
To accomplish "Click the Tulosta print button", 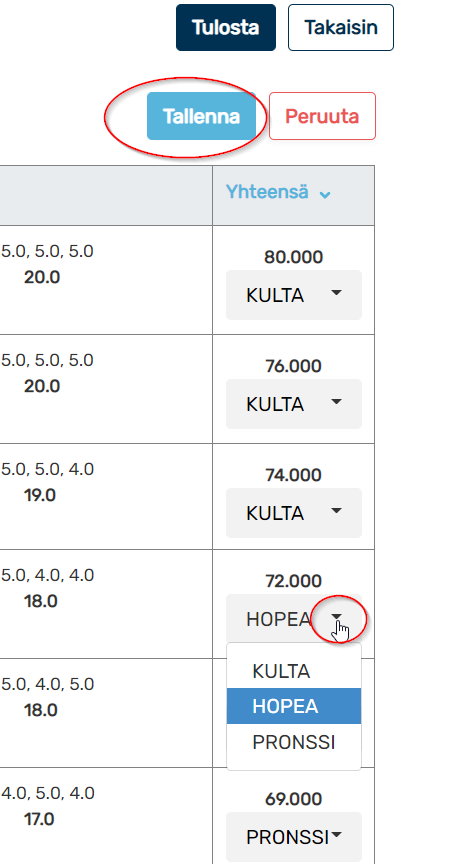I will 226,28.
